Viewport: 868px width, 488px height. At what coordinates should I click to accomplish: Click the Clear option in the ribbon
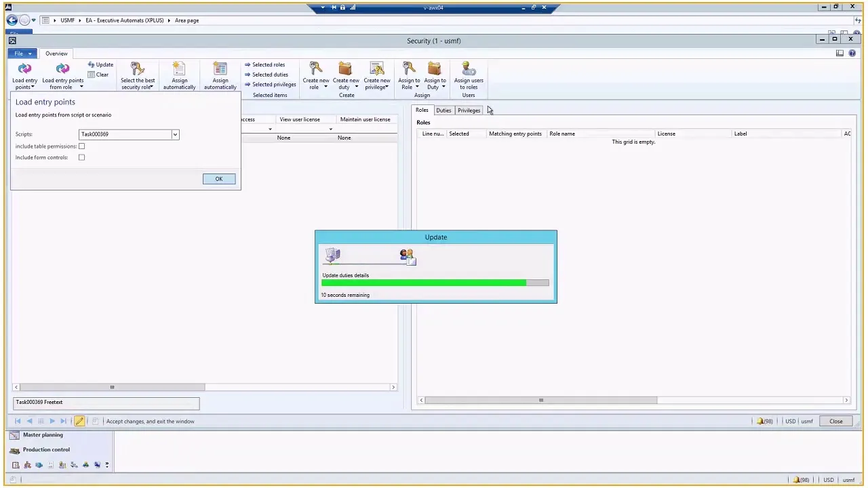pyautogui.click(x=102, y=75)
